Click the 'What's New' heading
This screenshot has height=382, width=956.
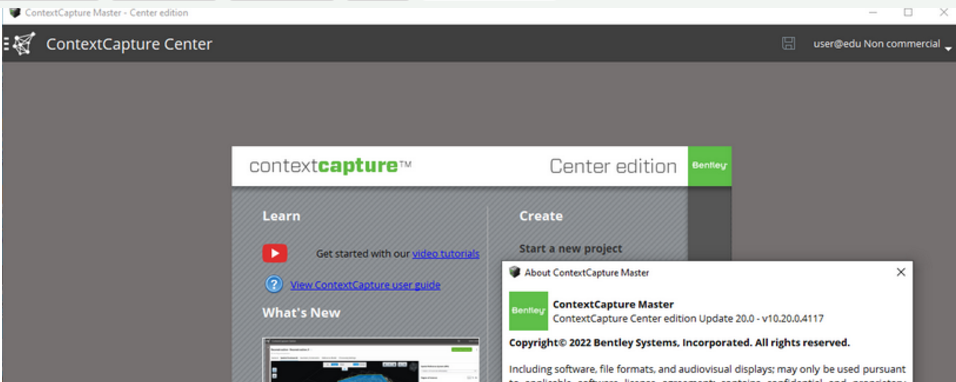click(x=301, y=313)
